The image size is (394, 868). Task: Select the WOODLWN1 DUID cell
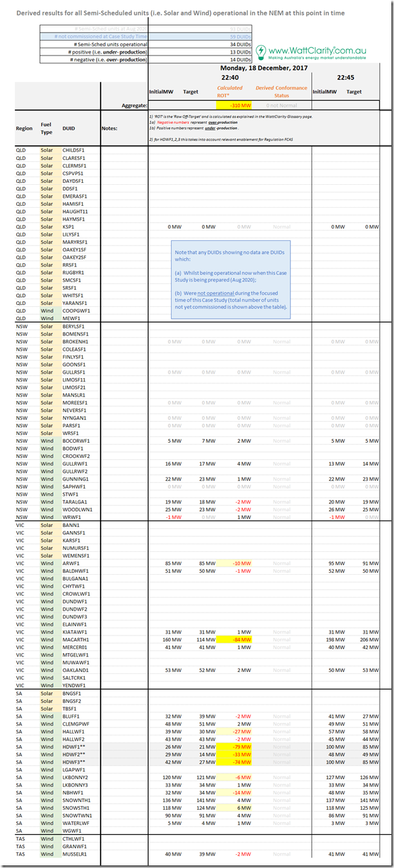tap(77, 509)
